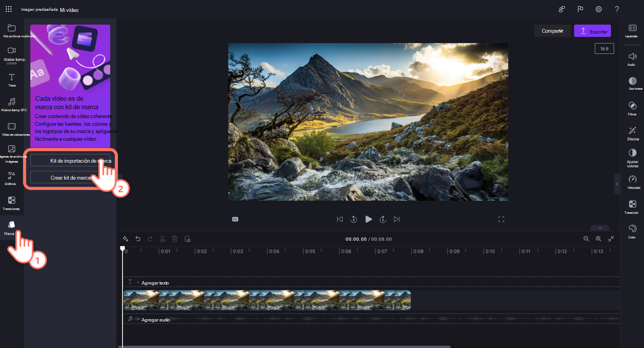Click the timeline playhead marker
The width and height of the screenshot is (644, 348).
[123, 249]
